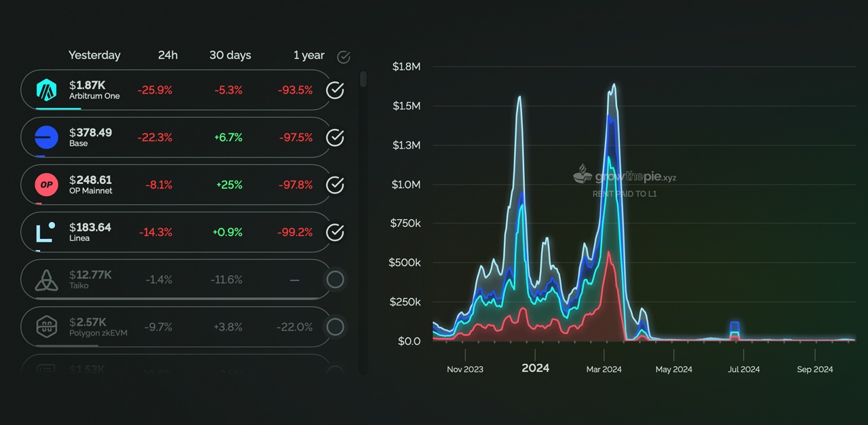The image size is (868, 425).
Task: Click the Base chain logo
Action: click(x=45, y=137)
